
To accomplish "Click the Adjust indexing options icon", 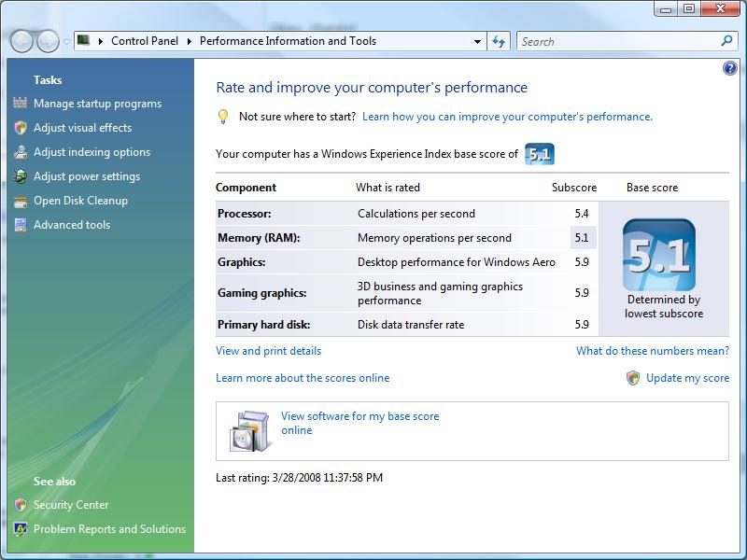I will (20, 152).
